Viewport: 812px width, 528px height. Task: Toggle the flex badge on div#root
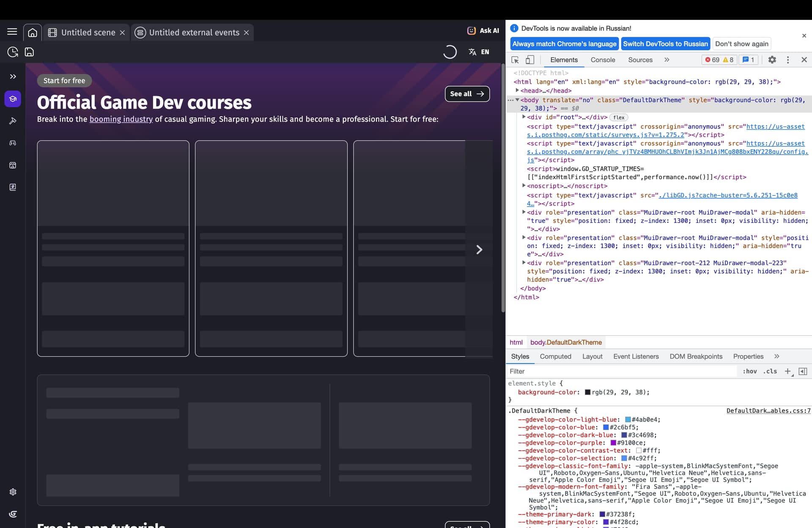pos(618,118)
